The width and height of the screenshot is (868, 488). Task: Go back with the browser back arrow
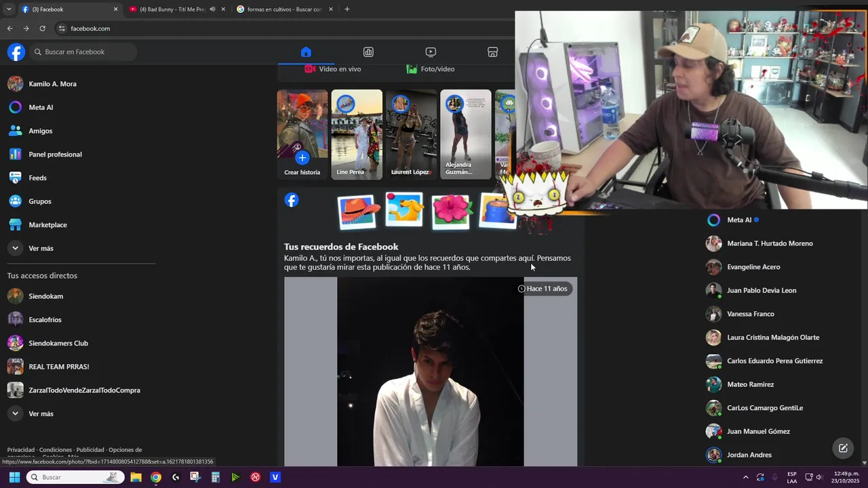pos(9,28)
